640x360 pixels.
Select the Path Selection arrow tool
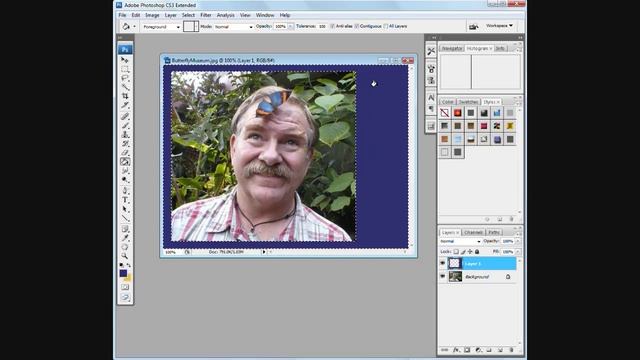coord(125,209)
